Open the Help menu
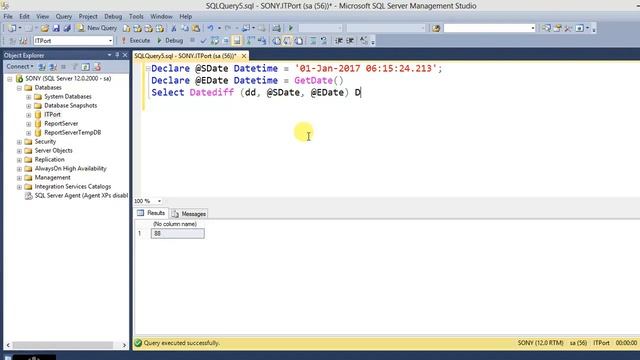 pyautogui.click(x=185, y=16)
